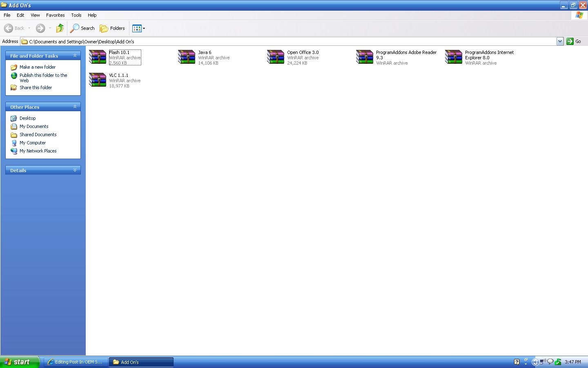Screen dimensions: 588x368
Task: Open the Search pane
Action: coord(82,28)
